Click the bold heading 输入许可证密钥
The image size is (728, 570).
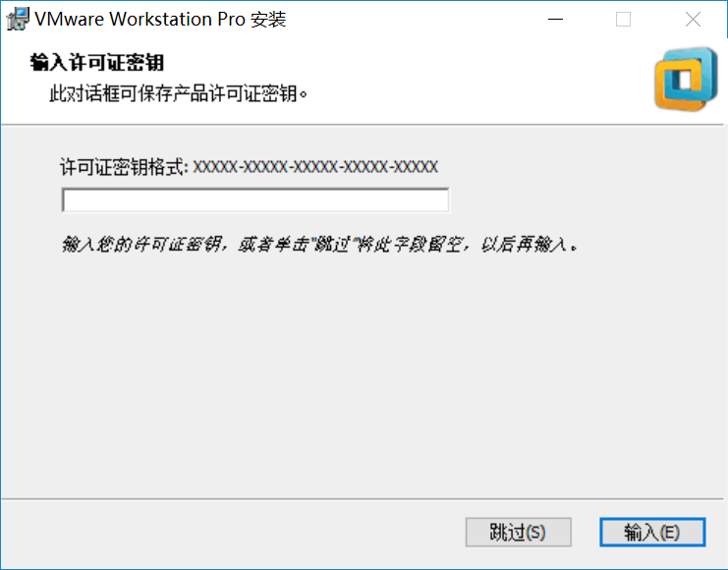[97, 62]
